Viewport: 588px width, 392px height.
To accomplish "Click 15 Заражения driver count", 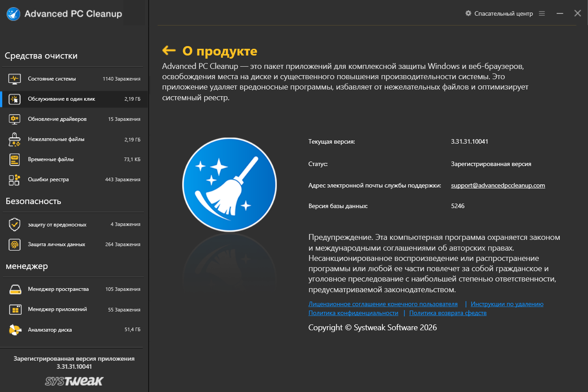I will tap(124, 119).
